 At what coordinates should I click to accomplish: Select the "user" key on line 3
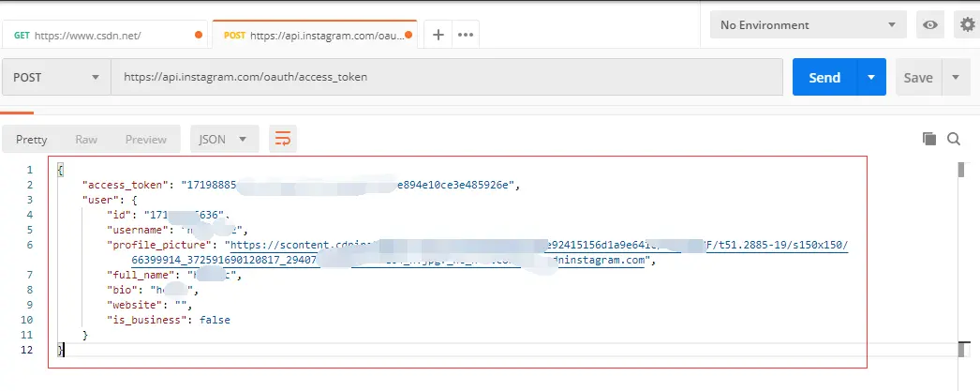click(x=98, y=200)
